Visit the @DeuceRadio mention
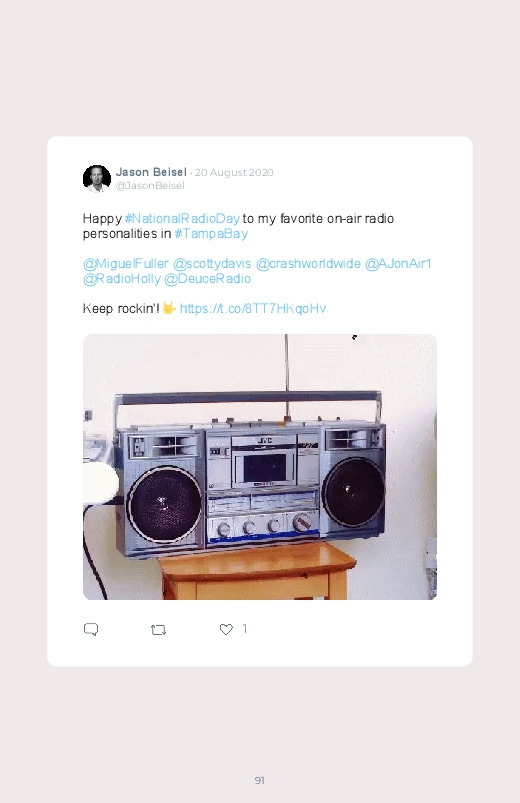This screenshot has height=803, width=520. coord(207,279)
